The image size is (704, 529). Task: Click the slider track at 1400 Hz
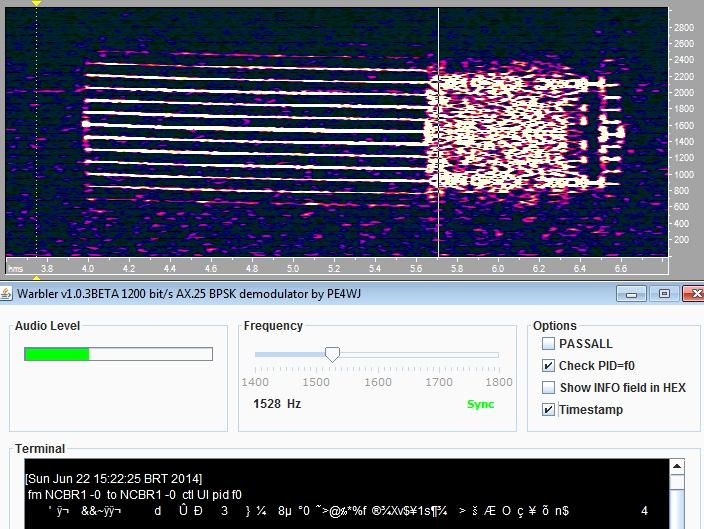tap(256, 355)
